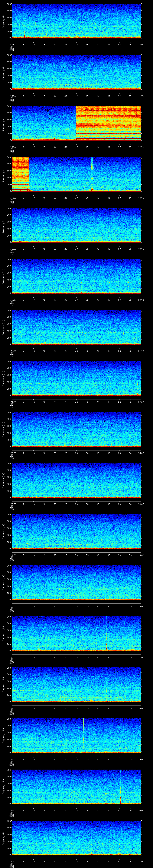
Task: Click the '1:20:00' start time label
Action: point(12,351)
